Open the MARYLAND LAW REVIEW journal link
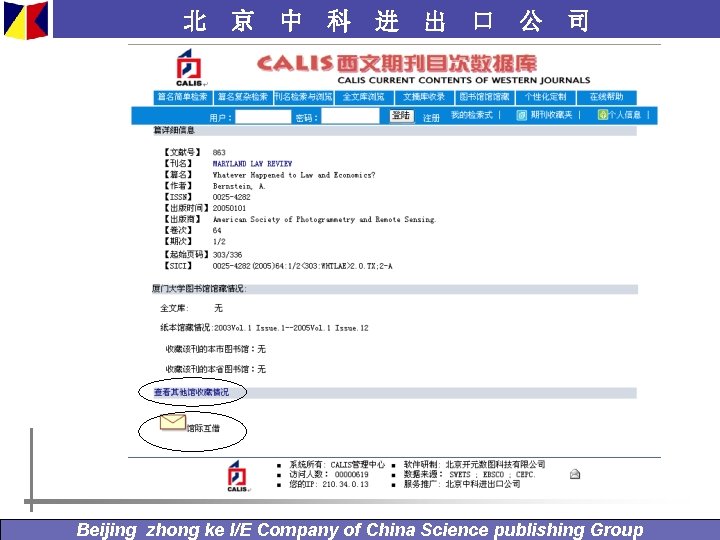The height and width of the screenshot is (540, 720). pos(253,163)
